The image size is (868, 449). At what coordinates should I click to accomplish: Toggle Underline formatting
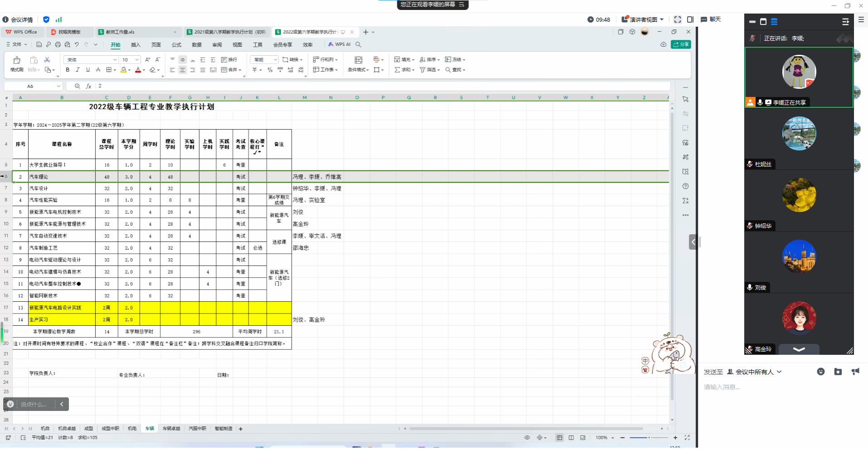coord(88,70)
